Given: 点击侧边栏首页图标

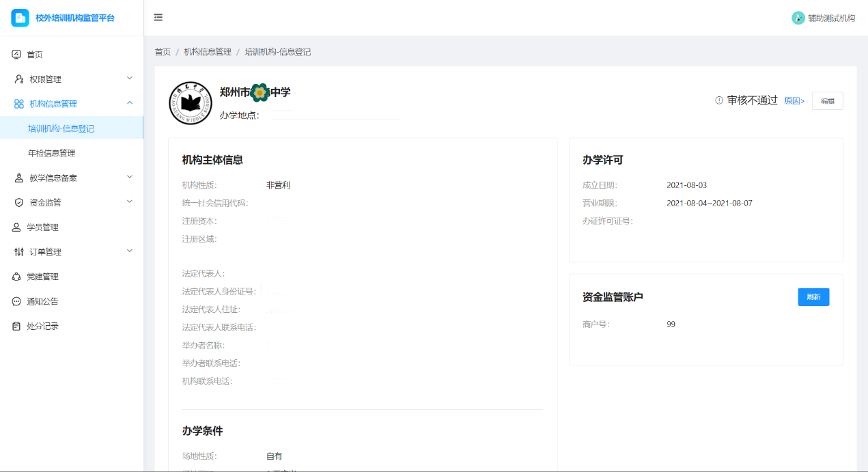Looking at the screenshot, I should click(16, 53).
